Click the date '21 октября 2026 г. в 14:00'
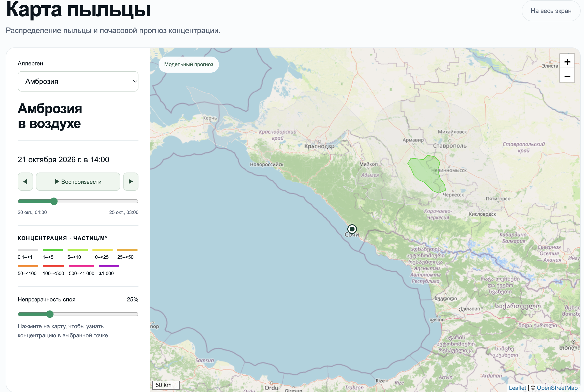 (63, 160)
